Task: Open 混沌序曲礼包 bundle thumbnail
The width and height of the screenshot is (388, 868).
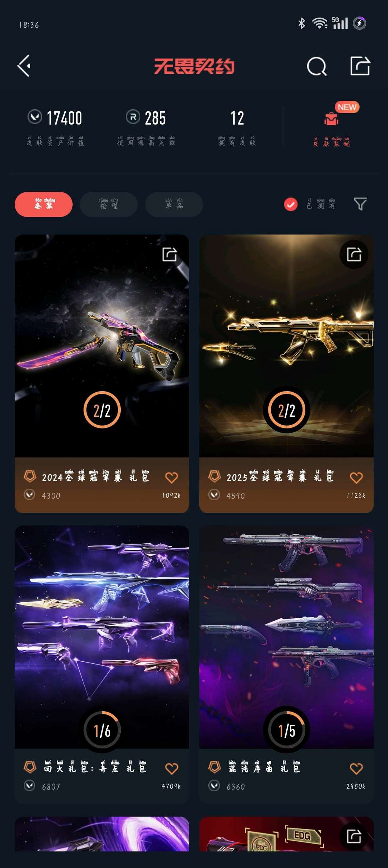Action: tap(286, 637)
